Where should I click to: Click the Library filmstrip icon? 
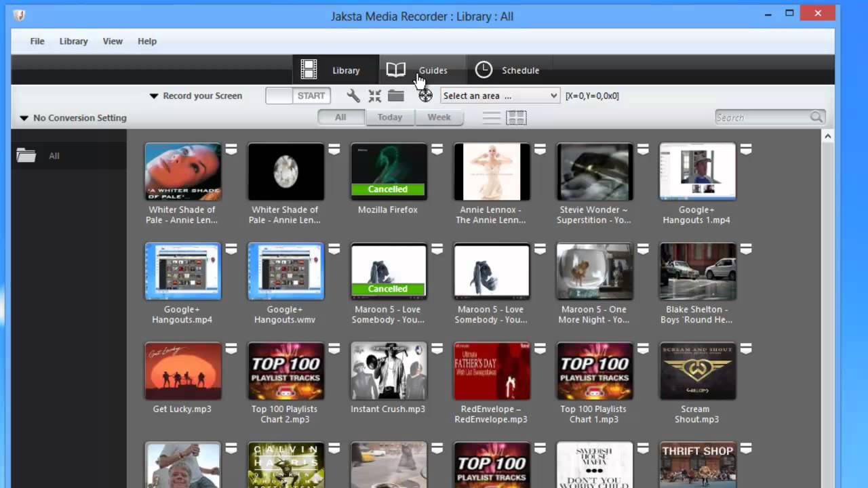309,69
